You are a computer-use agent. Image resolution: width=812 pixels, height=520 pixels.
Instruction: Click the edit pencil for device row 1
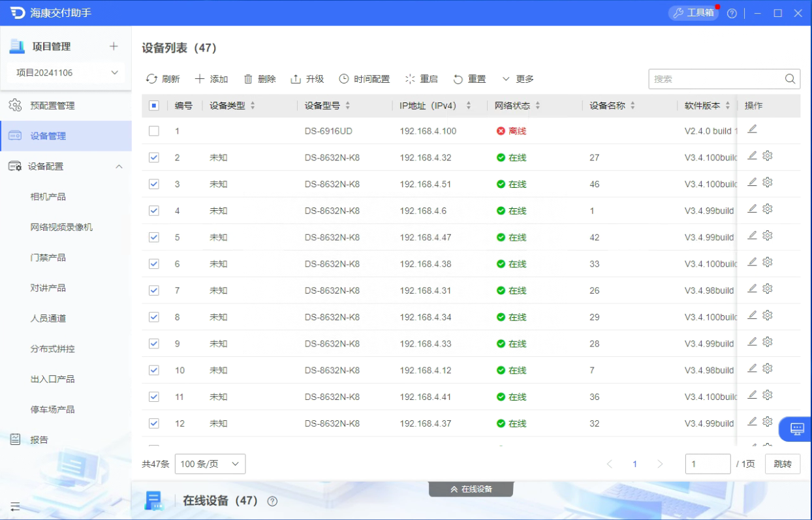752,129
